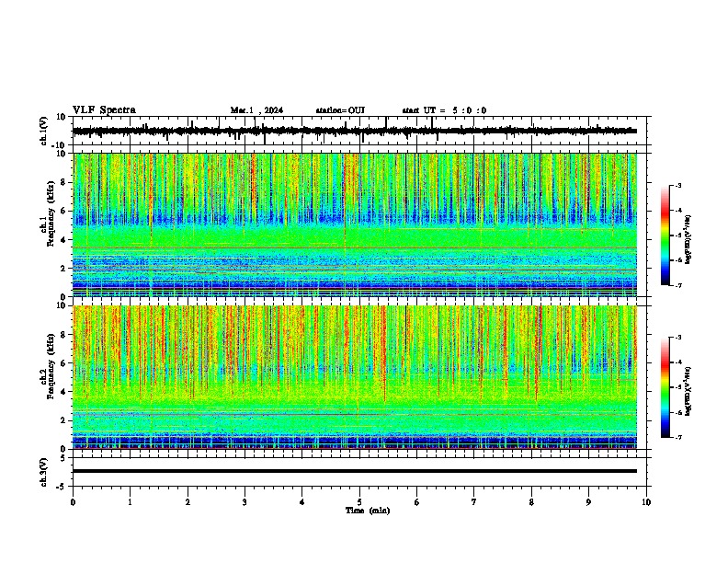Click the '4' tick on ch.2 frequency axis
The height and width of the screenshot is (563, 728).
coord(64,392)
